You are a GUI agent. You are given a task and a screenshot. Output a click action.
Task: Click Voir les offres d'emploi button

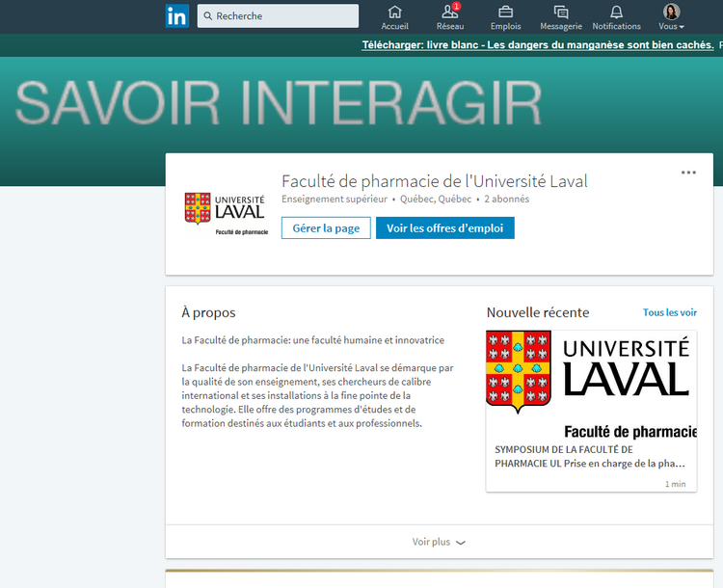pyautogui.click(x=445, y=227)
